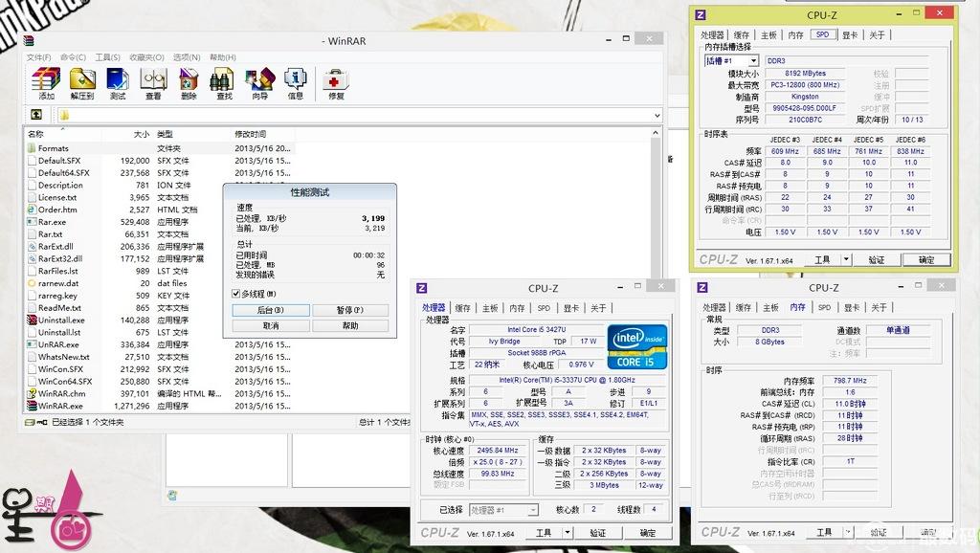The image size is (980, 553).
Task: Click the Z icon of the 内存 CPU-Z window
Action: pyautogui.click(x=702, y=287)
